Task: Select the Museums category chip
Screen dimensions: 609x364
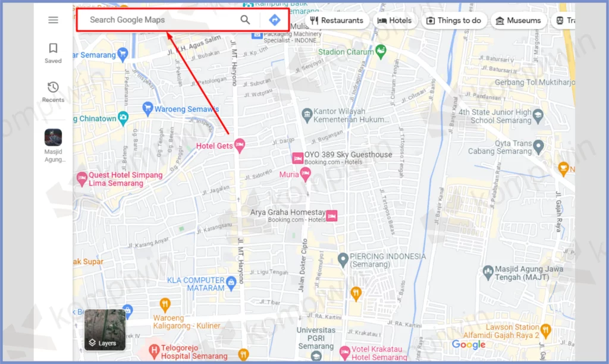Action: [519, 21]
